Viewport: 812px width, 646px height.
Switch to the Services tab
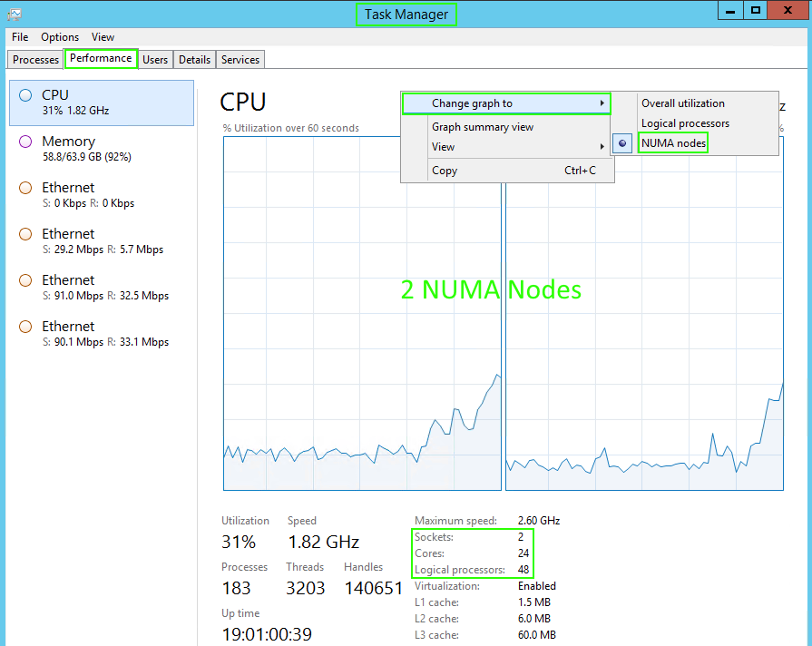(240, 60)
